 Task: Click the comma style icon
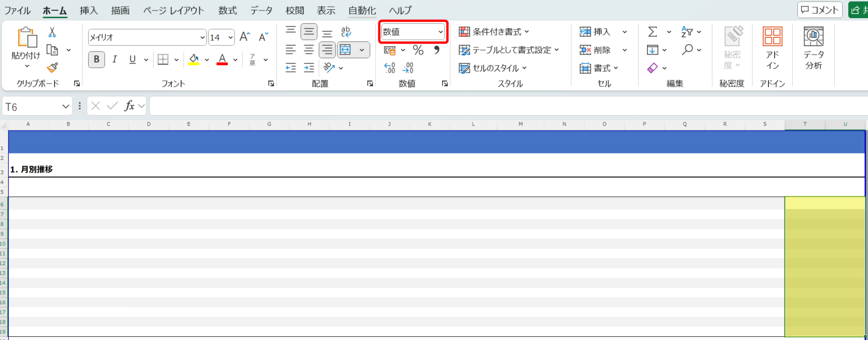click(x=436, y=50)
